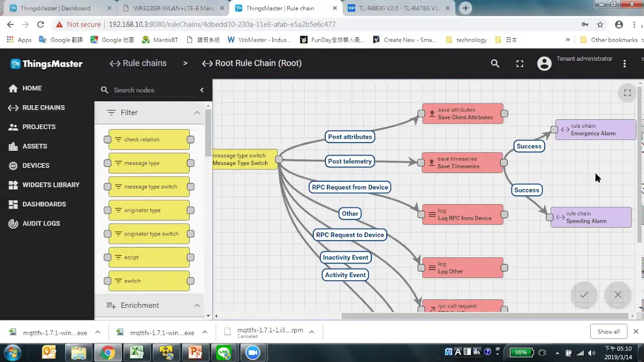Click the key password icon in address bar
This screenshot has height=362, width=644.
585,24
